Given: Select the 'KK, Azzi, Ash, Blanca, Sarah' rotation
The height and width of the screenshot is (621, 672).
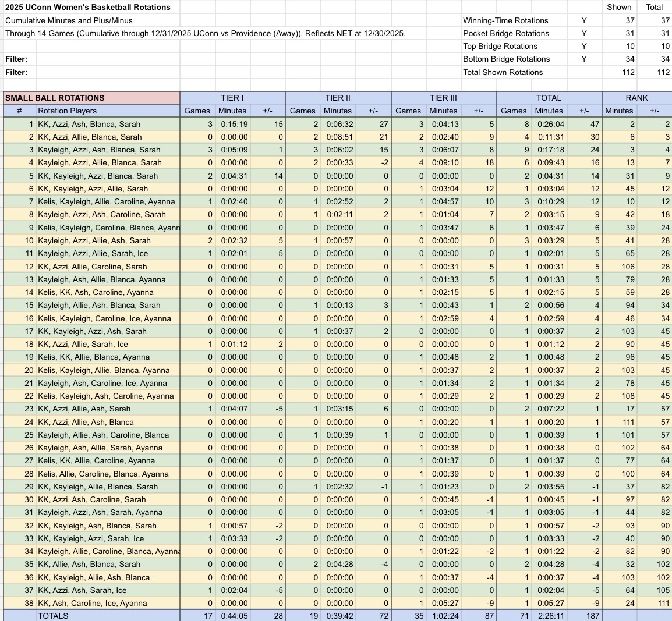Looking at the screenshot, I should point(89,124).
